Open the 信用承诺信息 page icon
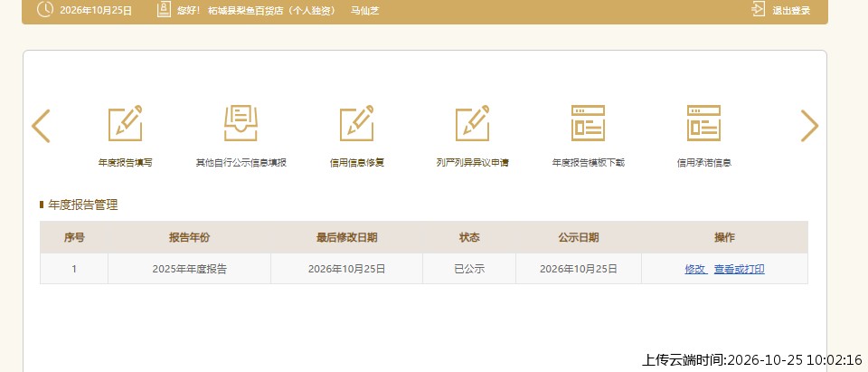The height and width of the screenshot is (372, 868). pos(703,123)
